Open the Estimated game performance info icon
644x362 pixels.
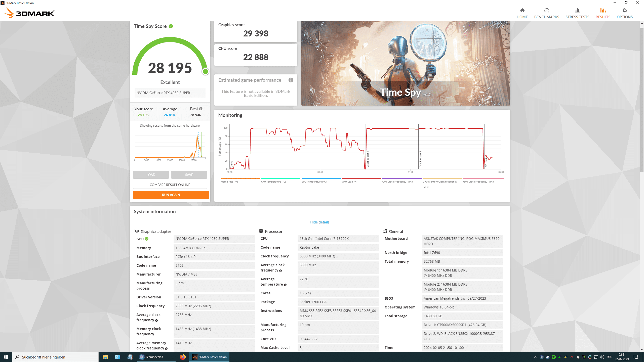point(291,80)
